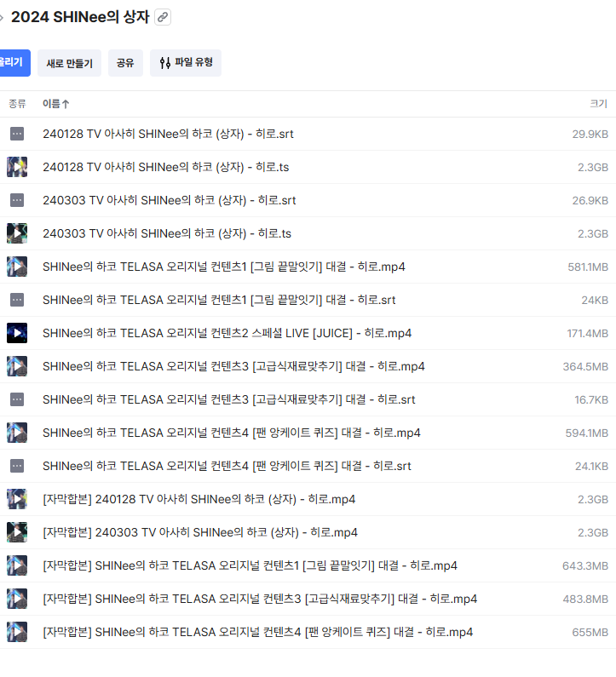616x677 pixels.
Task: Open file name 컨텐츠1 [그림 끝말잇기] 대결 히로.mp4, 581.1MB row
Action: (224, 267)
